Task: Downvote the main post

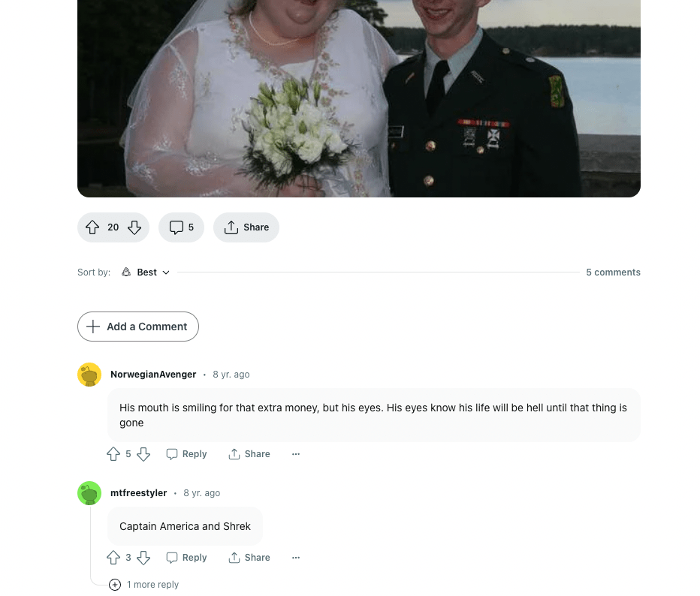Action: click(x=134, y=227)
